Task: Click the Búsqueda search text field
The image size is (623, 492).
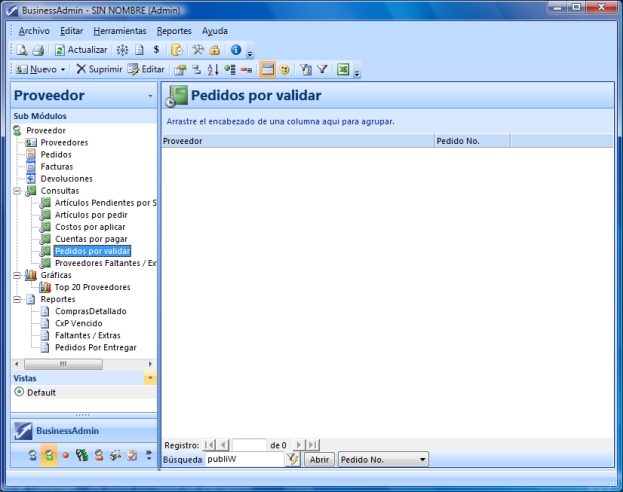Action: coord(243,459)
